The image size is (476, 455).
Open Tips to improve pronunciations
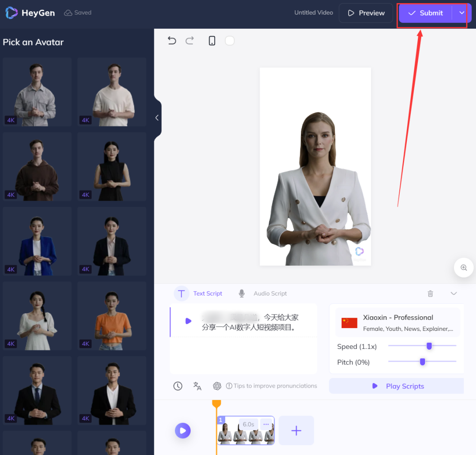(x=271, y=386)
